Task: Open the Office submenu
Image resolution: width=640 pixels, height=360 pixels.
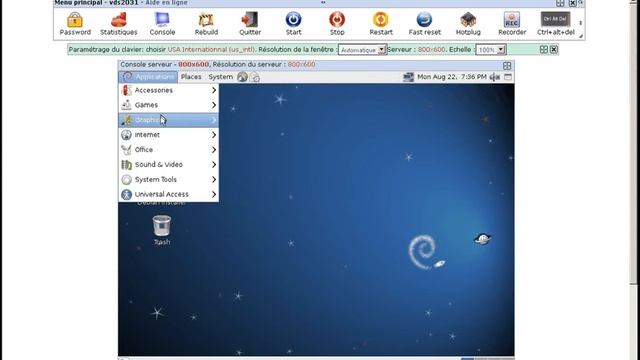Action: click(x=169, y=150)
